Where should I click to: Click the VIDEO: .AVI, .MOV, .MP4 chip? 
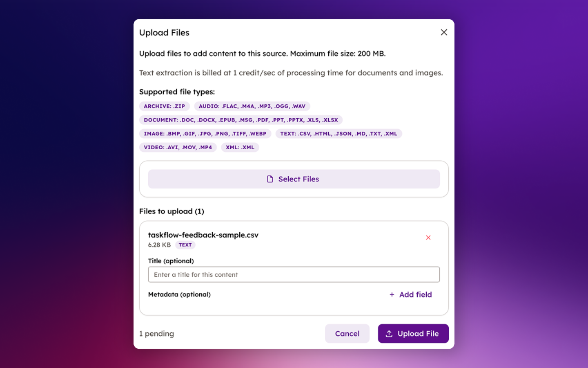tap(178, 147)
